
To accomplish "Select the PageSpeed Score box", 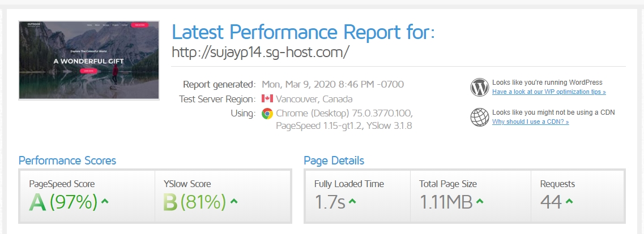I will coord(87,196).
